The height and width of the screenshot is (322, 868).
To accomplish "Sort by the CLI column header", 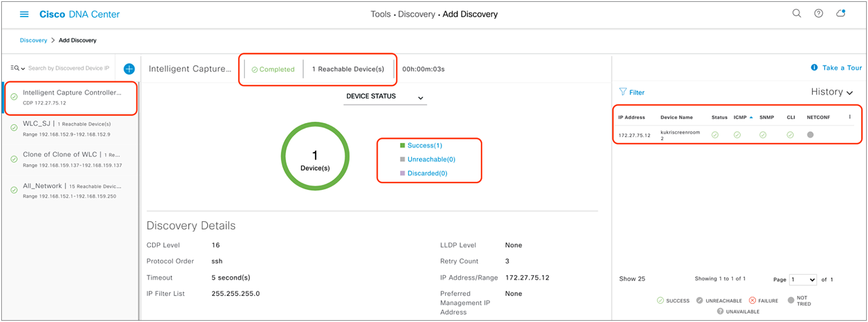I will [x=791, y=117].
